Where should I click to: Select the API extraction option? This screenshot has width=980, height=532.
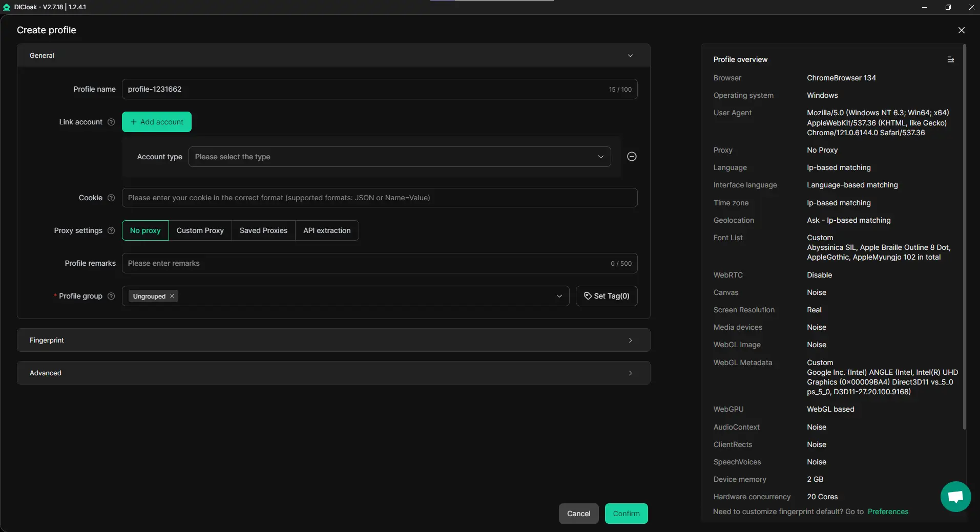click(327, 230)
